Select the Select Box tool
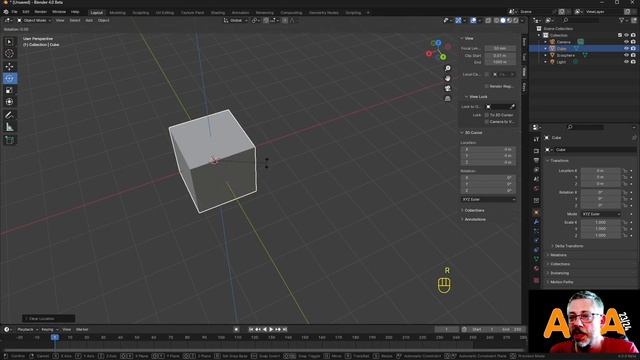 [x=9, y=42]
